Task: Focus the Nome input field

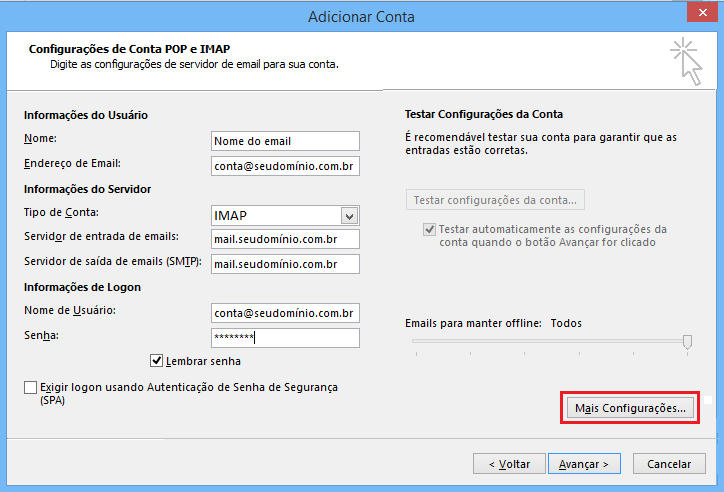Action: pos(285,141)
